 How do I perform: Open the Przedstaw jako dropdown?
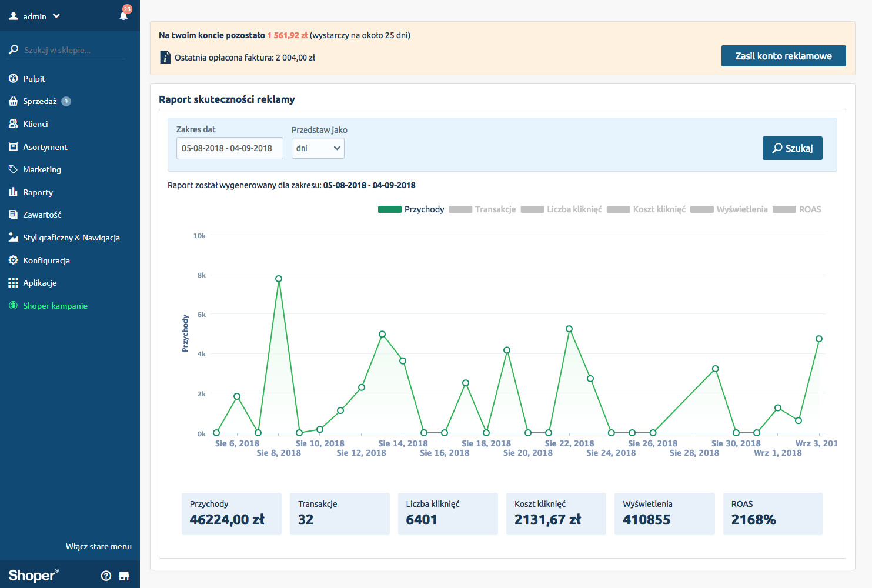coord(318,148)
